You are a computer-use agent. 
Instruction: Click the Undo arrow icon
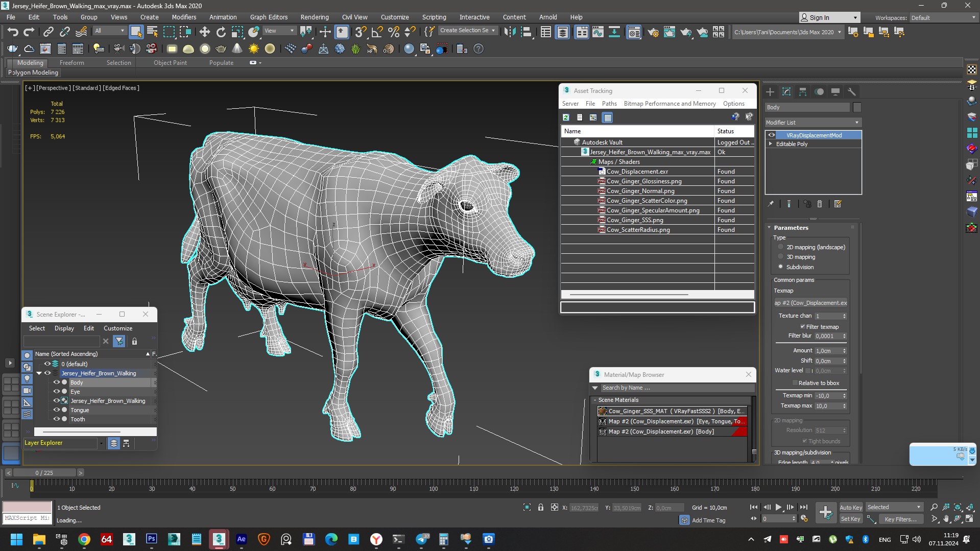13,32
